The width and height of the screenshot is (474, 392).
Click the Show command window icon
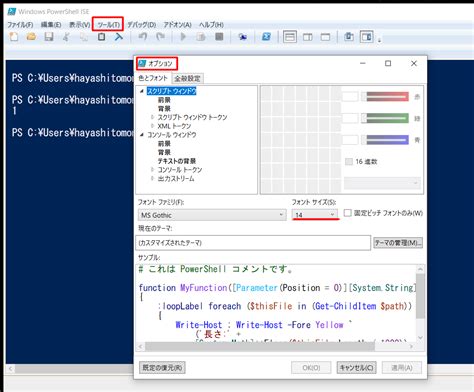tap(349, 37)
